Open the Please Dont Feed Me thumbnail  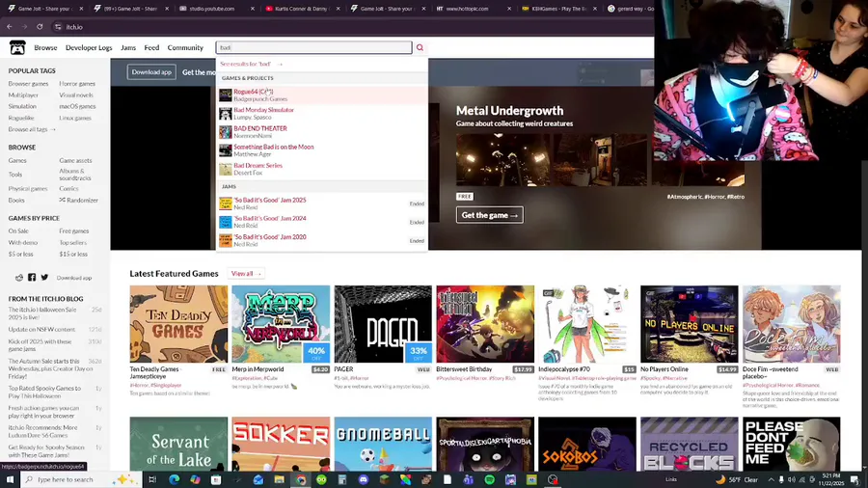pos(792,445)
